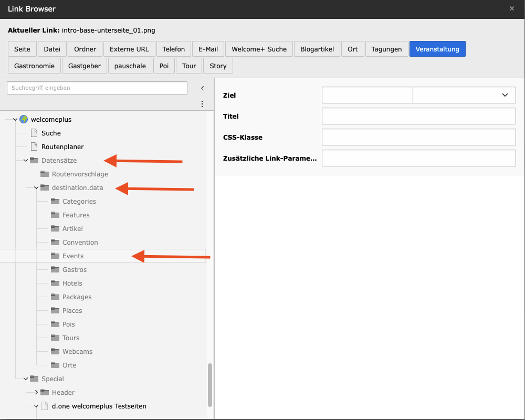The image size is (525, 420).
Task: Click the Places folder icon
Action: pos(55,310)
